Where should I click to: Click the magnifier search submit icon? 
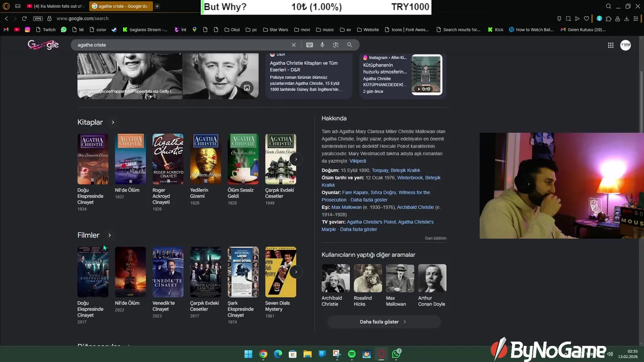(x=350, y=45)
